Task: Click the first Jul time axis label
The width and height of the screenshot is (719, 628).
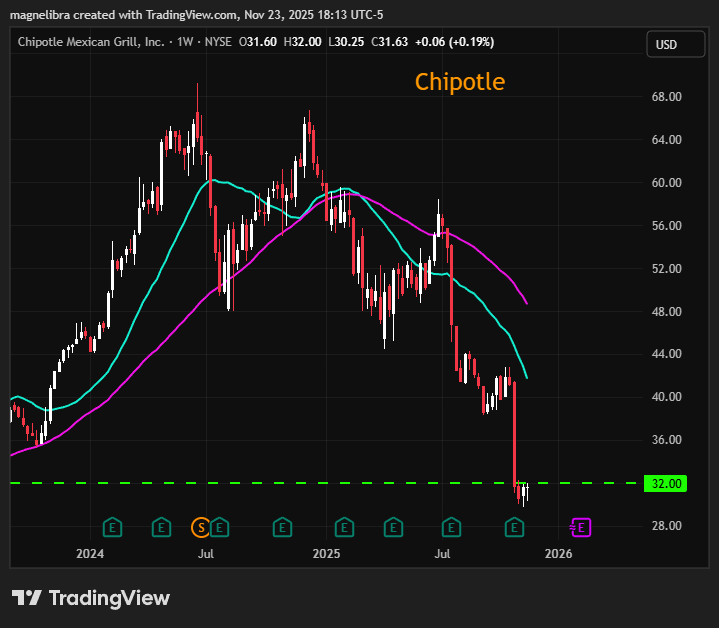Action: [x=206, y=554]
